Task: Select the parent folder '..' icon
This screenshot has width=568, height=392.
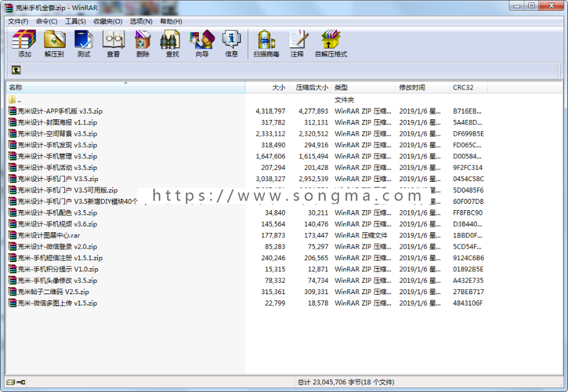Action: point(12,100)
